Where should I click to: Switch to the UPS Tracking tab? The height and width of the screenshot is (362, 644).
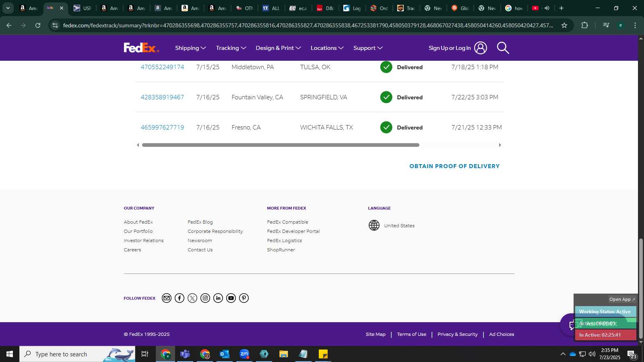pyautogui.click(x=406, y=8)
